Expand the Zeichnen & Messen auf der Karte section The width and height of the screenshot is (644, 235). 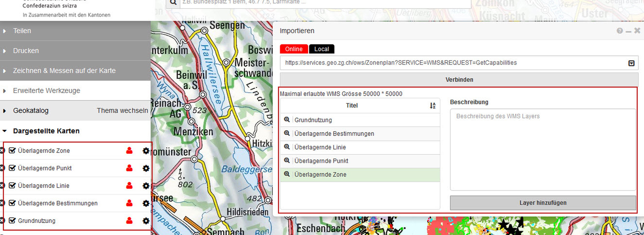(x=64, y=70)
